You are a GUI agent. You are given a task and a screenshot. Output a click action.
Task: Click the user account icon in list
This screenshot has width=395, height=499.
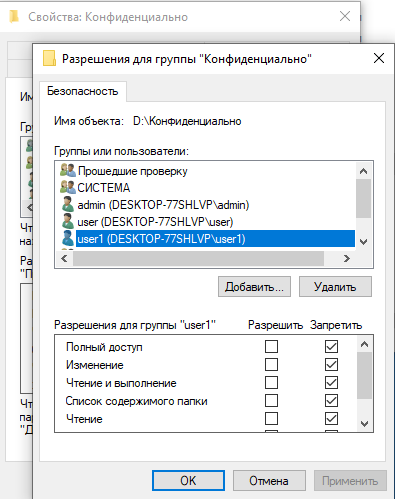point(68,221)
